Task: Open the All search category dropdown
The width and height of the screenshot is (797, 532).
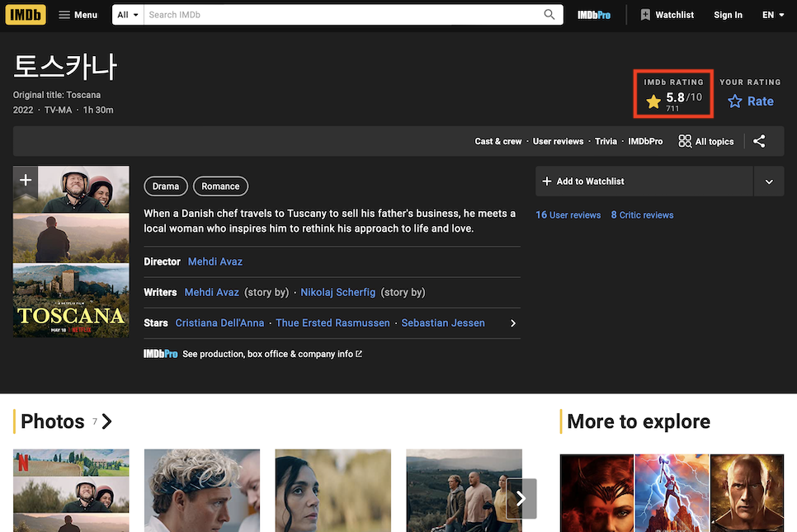Action: (x=128, y=15)
